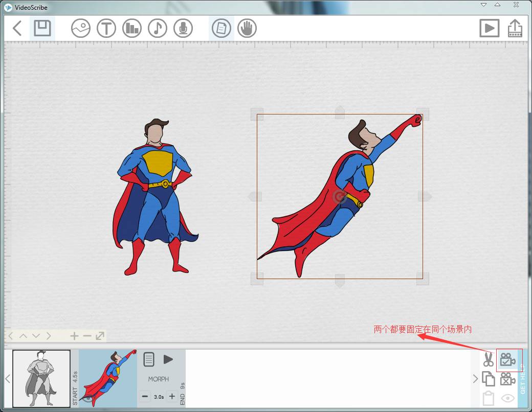Navigate the timeline right with the chevron
Screen dimensions: 532x412
[x=475, y=379]
